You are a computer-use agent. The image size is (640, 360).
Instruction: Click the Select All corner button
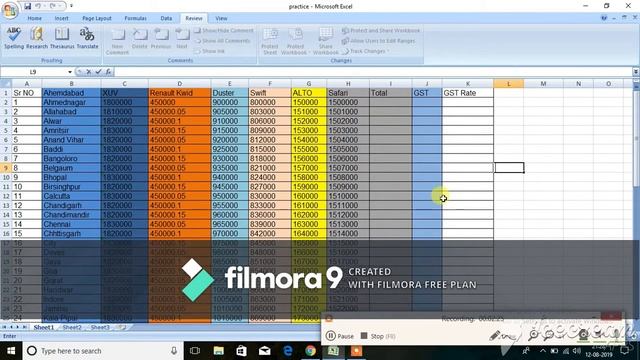(6, 84)
